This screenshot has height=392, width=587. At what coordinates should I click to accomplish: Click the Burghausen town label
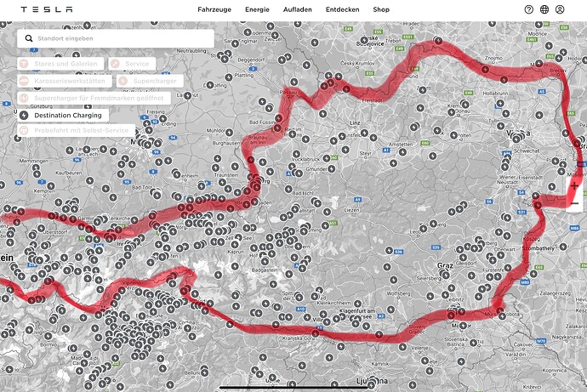[226, 143]
